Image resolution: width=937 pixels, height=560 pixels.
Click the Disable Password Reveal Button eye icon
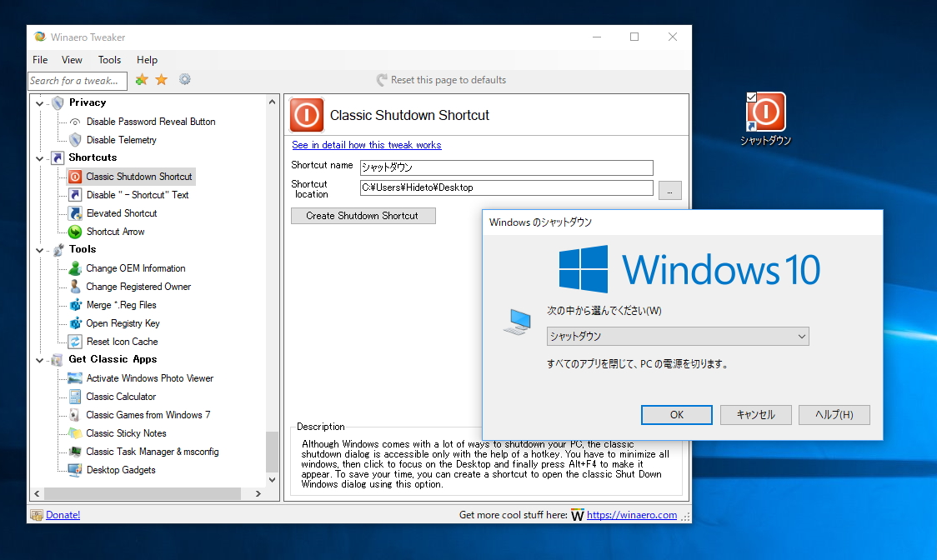point(75,122)
